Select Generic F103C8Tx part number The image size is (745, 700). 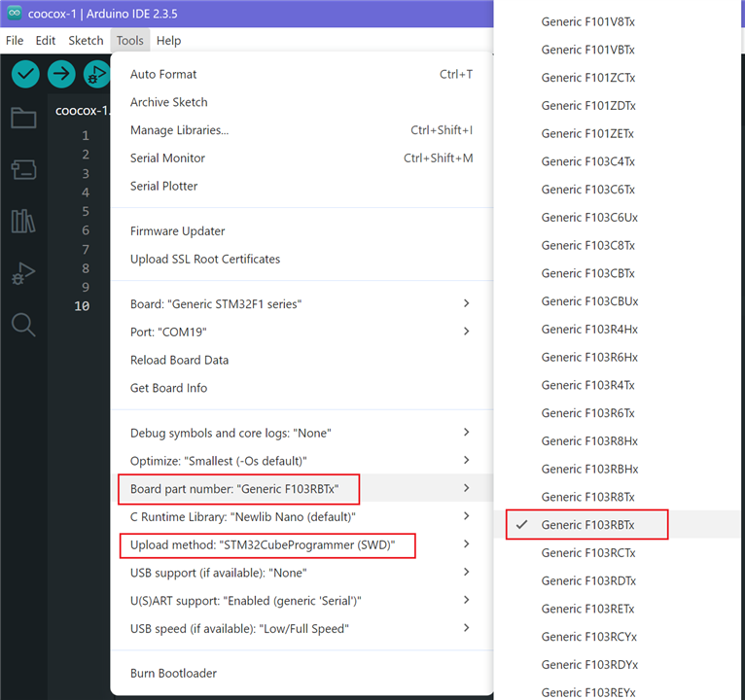click(x=617, y=246)
